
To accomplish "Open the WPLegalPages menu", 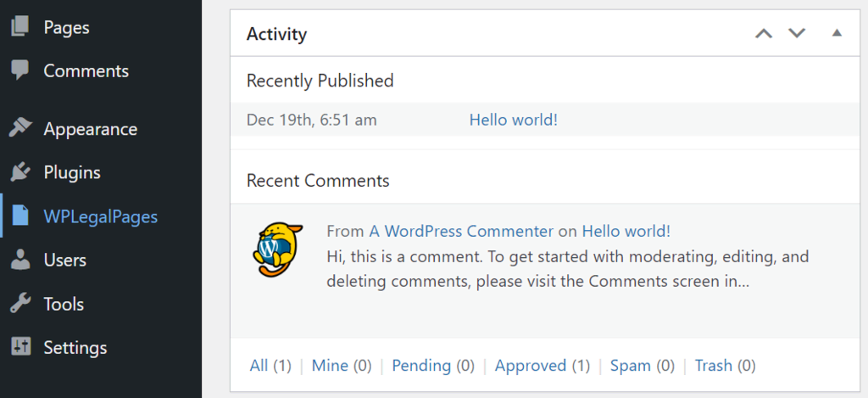I will 100,216.
